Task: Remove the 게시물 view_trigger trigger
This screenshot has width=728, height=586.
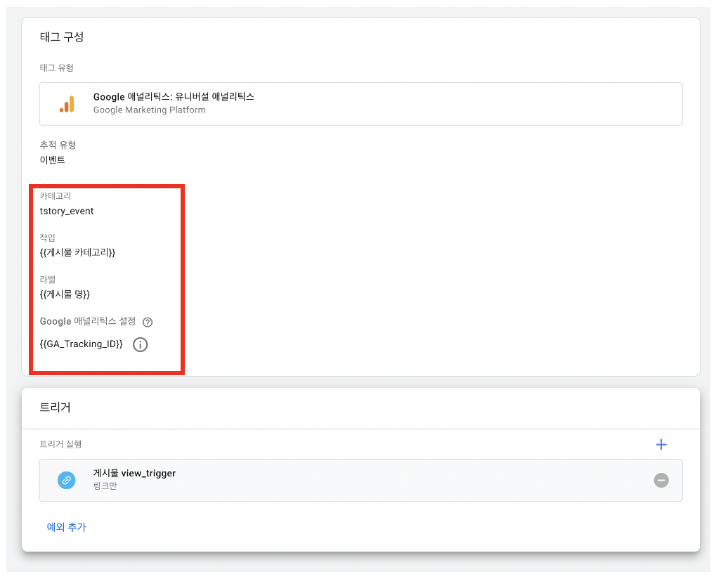Action: (661, 480)
